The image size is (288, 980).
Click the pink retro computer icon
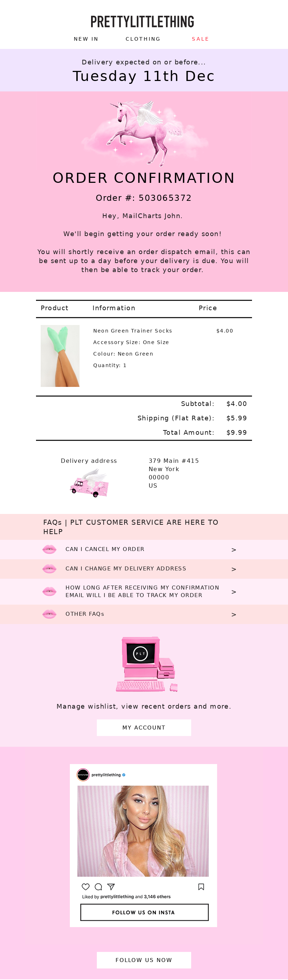click(x=147, y=664)
